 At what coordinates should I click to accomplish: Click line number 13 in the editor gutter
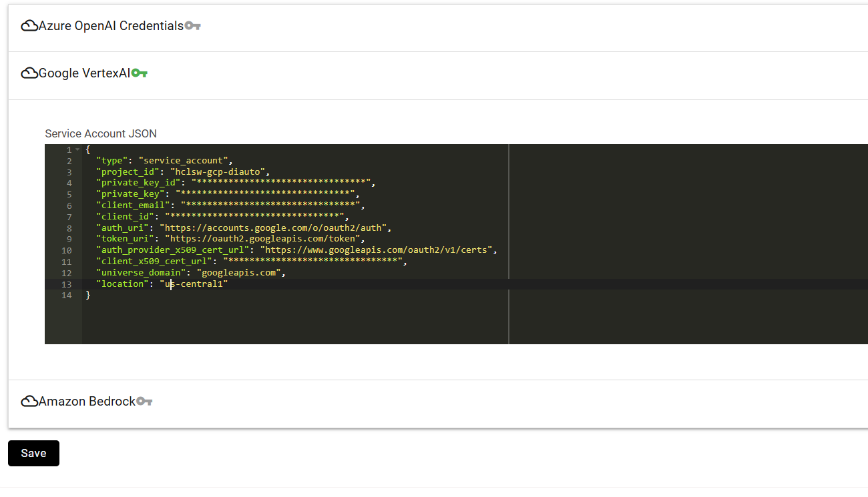pyautogui.click(x=65, y=284)
